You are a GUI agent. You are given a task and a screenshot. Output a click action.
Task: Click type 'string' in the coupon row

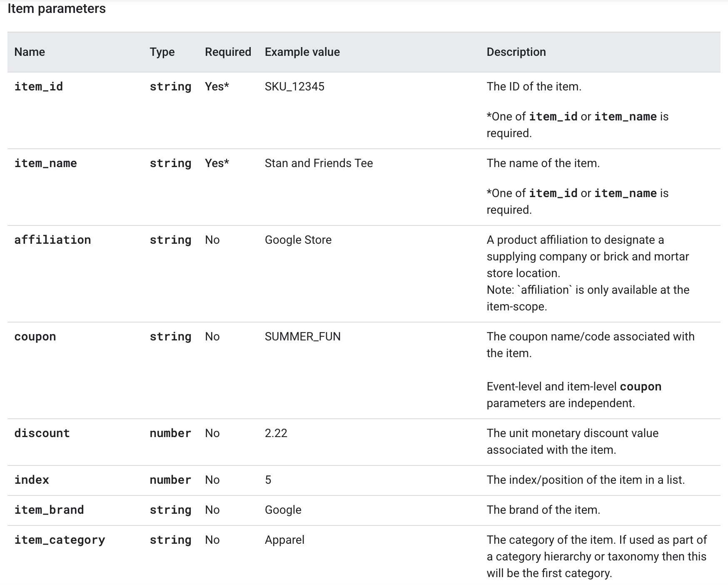coord(170,336)
